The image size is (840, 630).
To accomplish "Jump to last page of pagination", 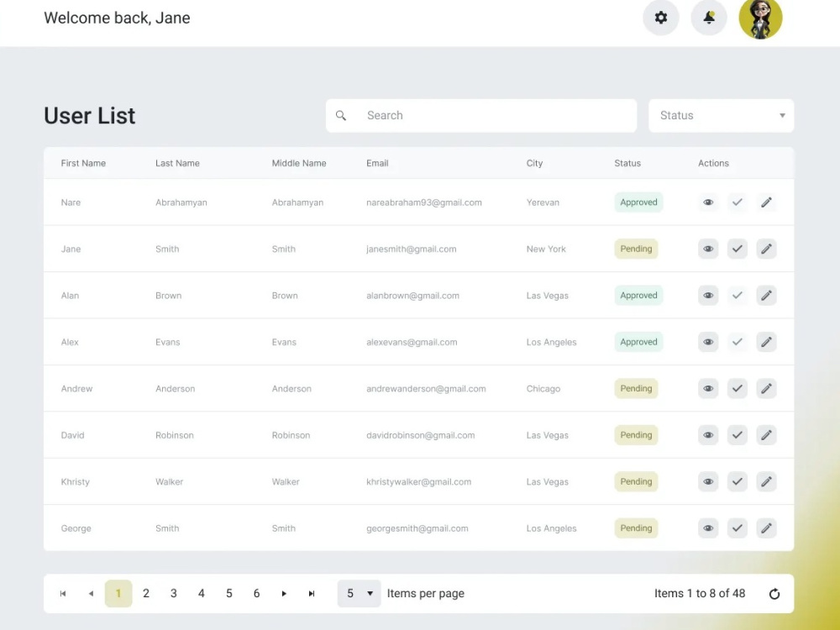I will [312, 594].
